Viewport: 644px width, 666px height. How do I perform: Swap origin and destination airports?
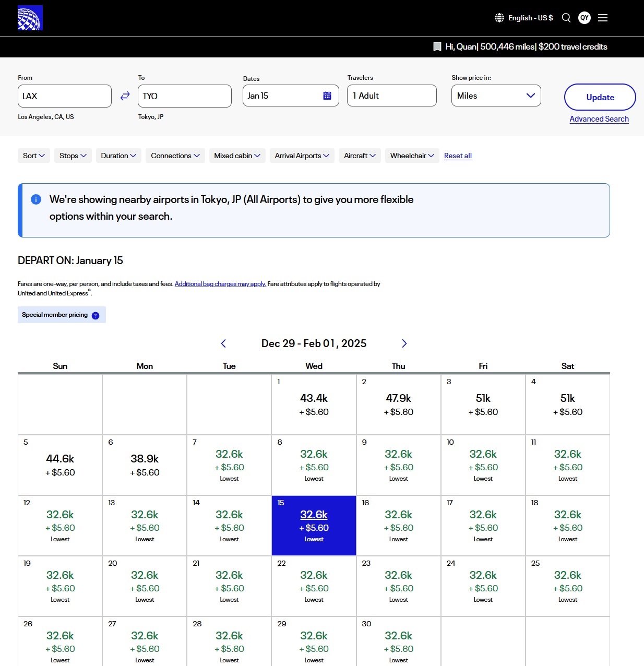click(125, 96)
